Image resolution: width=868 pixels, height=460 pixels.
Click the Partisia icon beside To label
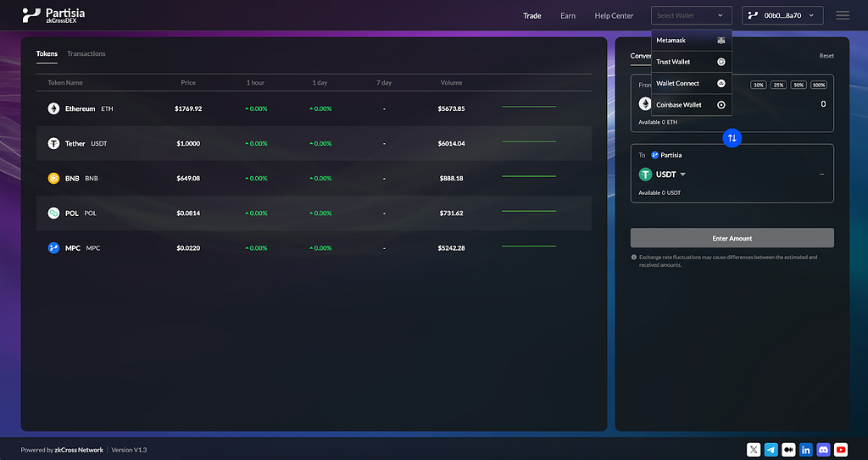coord(655,155)
